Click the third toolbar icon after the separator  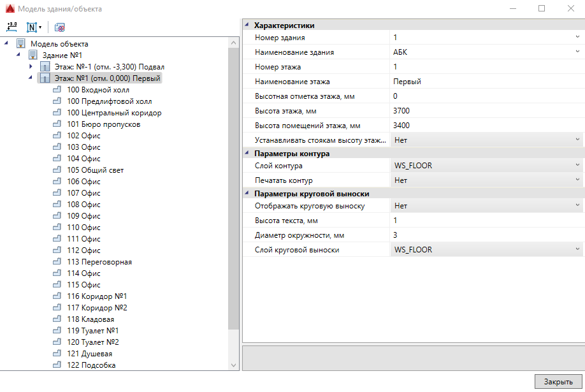click(x=59, y=27)
